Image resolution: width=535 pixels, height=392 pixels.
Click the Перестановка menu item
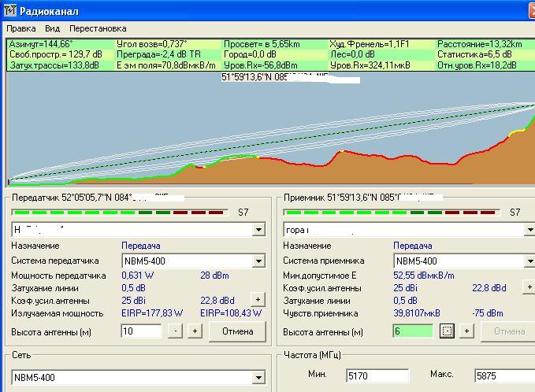click(x=97, y=28)
